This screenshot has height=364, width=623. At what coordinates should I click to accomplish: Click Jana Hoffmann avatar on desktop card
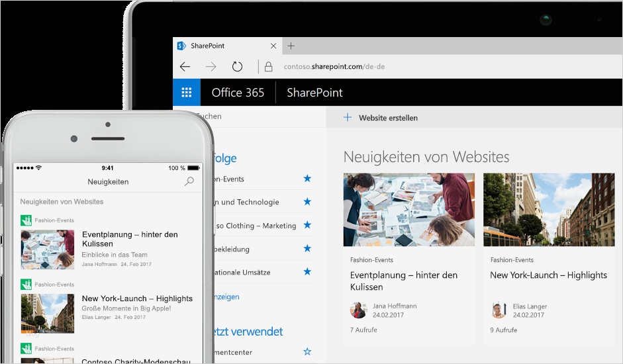[358, 310]
